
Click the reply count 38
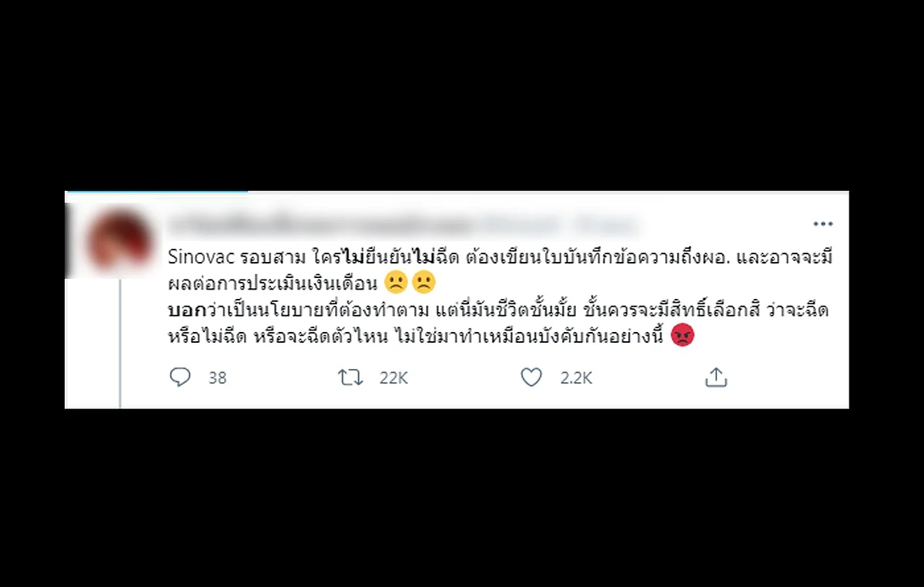point(217,378)
